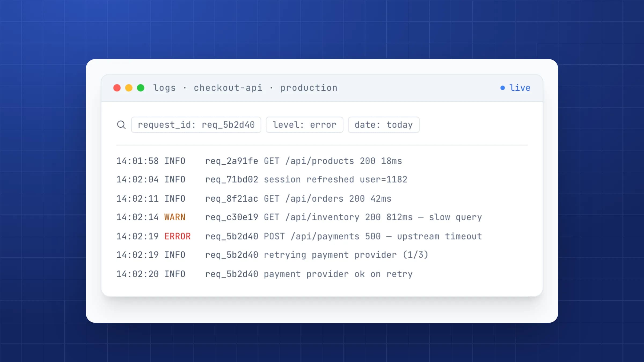Screen dimensions: 644x362
Task: Click timestamp 14:02:04
Action: pos(137,179)
